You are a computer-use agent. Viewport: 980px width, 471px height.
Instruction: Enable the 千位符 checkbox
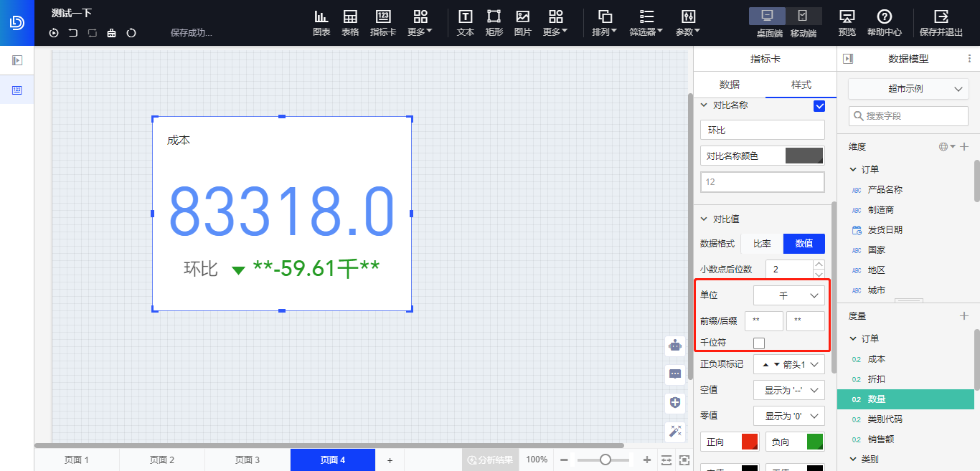coord(759,343)
